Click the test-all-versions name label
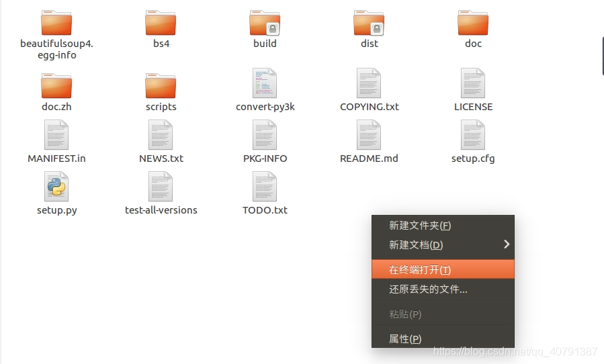604x364 pixels. 161,210
